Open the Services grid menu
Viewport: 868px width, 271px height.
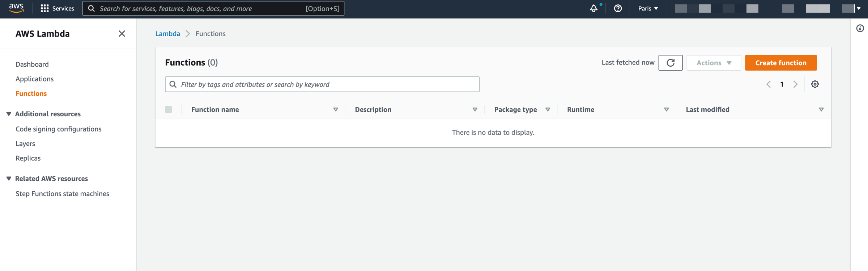click(58, 8)
